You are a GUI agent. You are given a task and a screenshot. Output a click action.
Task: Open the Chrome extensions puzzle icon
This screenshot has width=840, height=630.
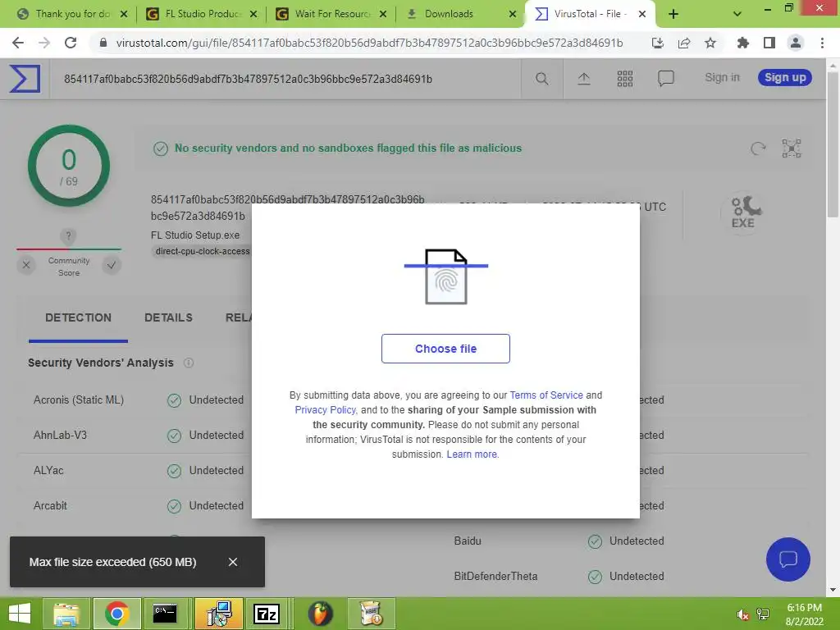(x=742, y=43)
